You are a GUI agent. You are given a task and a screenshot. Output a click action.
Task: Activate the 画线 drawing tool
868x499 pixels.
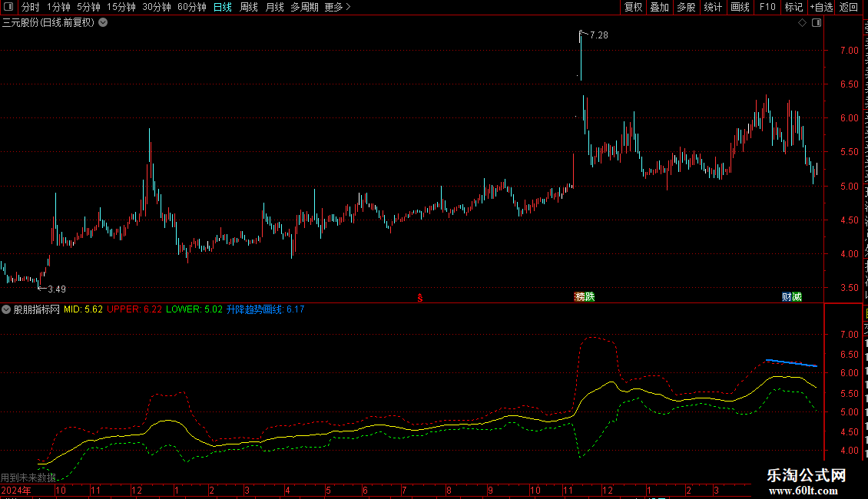(x=740, y=7)
